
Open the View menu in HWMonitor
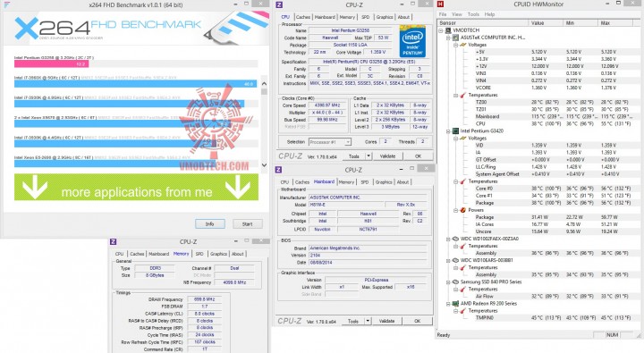pyautogui.click(x=457, y=14)
